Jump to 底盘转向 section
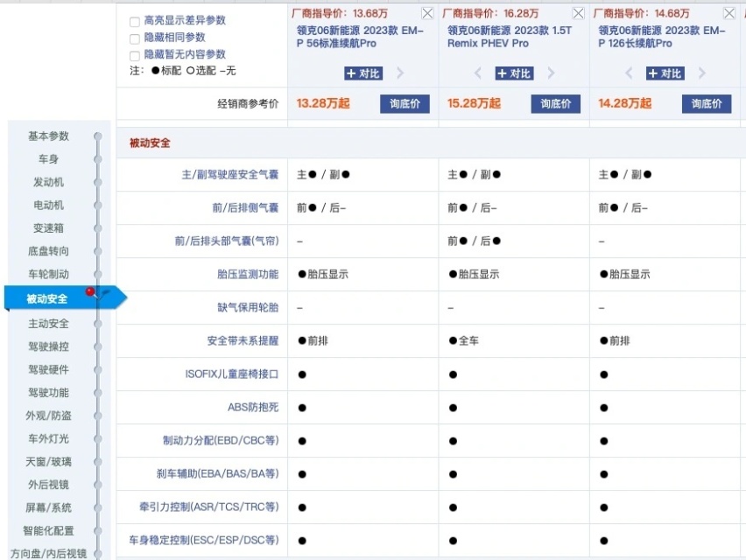Image resolution: width=746 pixels, height=560 pixels. click(x=48, y=251)
